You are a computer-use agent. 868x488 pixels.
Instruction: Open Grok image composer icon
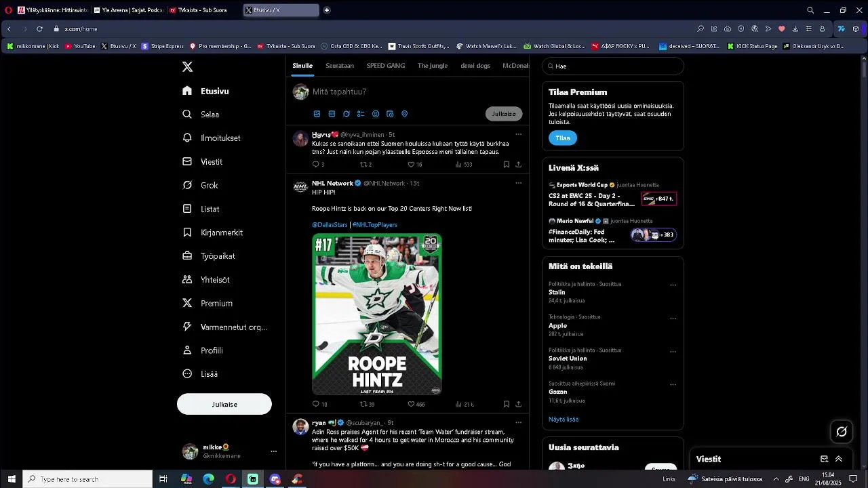(347, 114)
